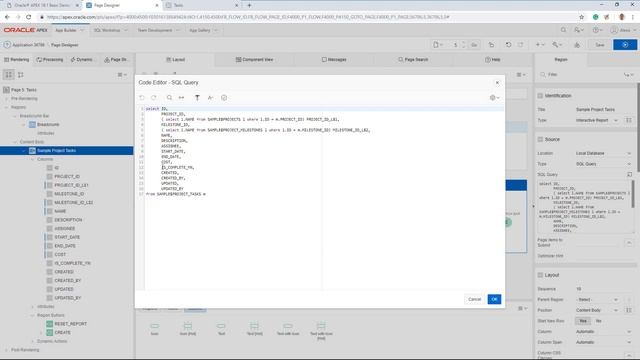
Task: Select the PROJECT_ID column node
Action: pyautogui.click(x=67, y=177)
